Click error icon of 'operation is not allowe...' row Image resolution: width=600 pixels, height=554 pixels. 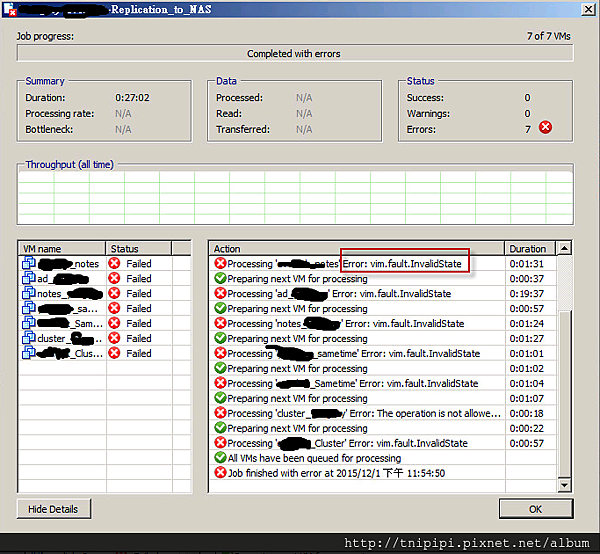(x=220, y=412)
